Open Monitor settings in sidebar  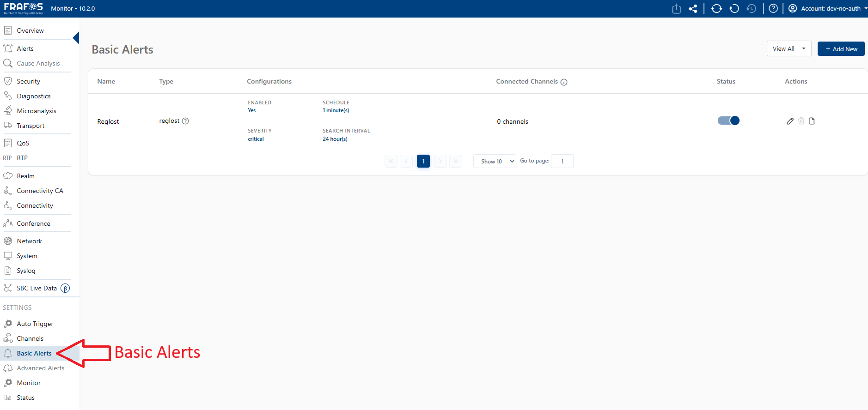(x=29, y=383)
